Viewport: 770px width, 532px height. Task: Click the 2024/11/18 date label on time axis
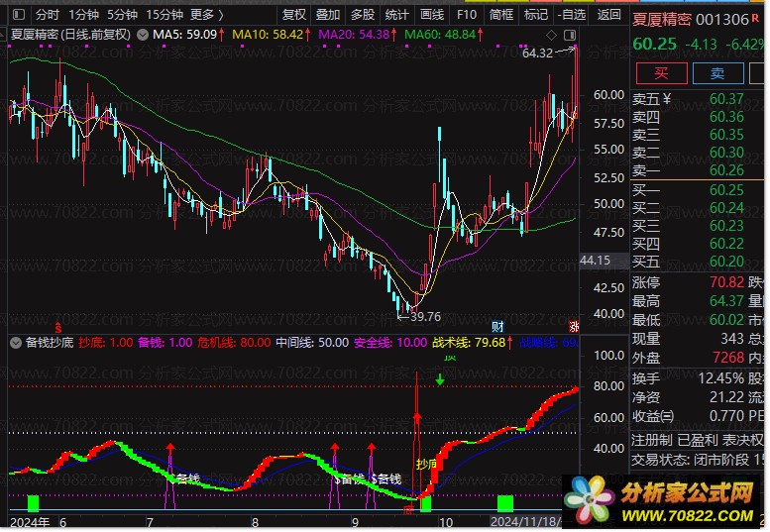click(525, 522)
